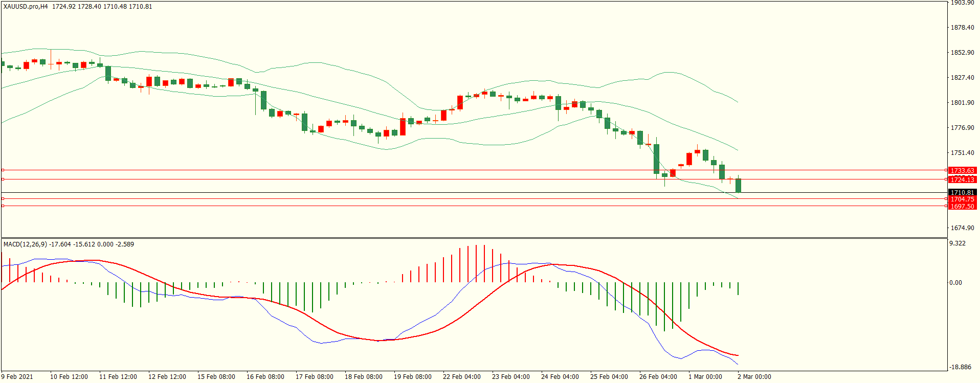Image resolution: width=980 pixels, height=383 pixels.
Task: Click the 17 Feb 08:00 time label
Action: 315,377
